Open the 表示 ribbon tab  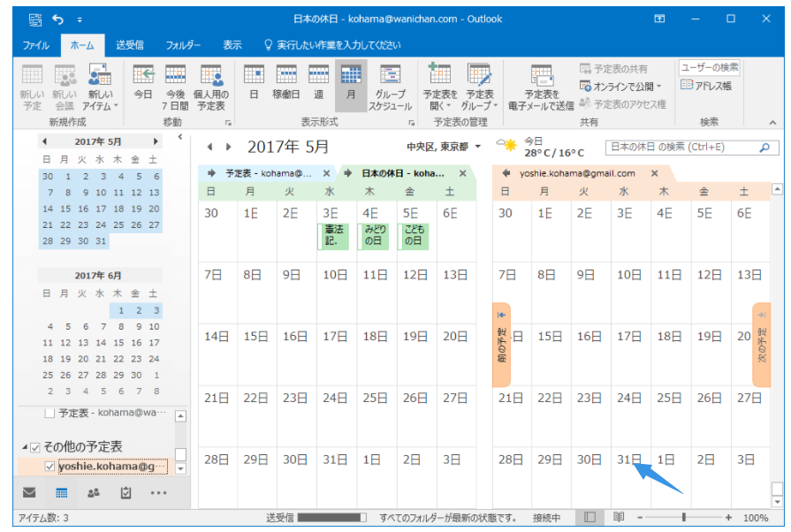(232, 45)
